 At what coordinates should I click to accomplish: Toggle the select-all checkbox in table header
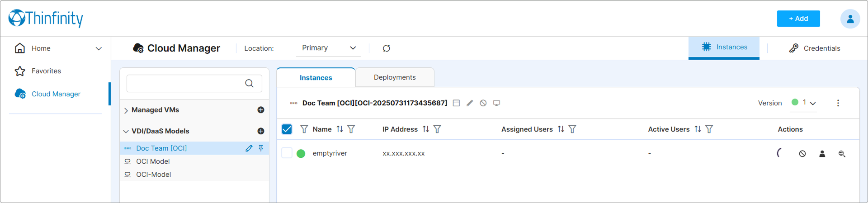coord(287,129)
